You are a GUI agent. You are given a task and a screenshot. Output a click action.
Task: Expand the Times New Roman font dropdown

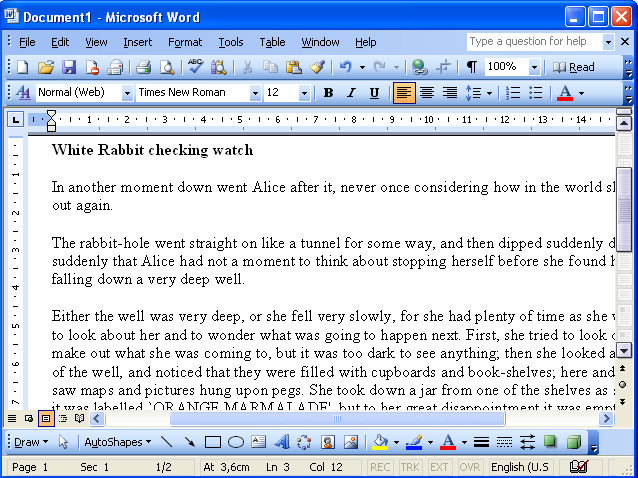point(255,93)
